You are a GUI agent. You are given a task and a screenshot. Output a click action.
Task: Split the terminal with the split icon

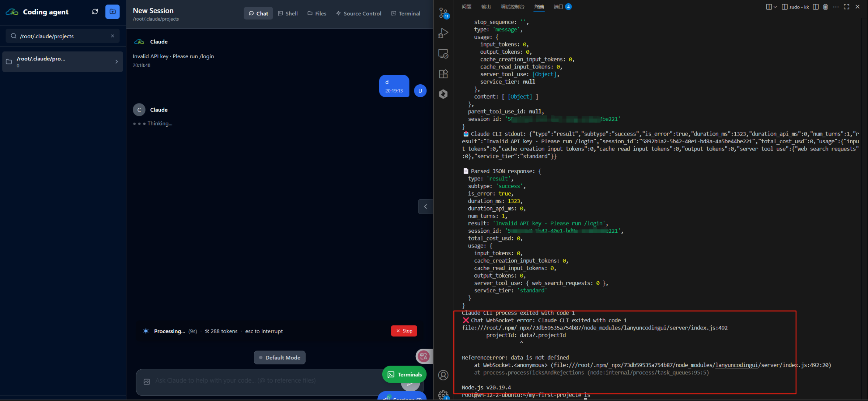pos(816,7)
